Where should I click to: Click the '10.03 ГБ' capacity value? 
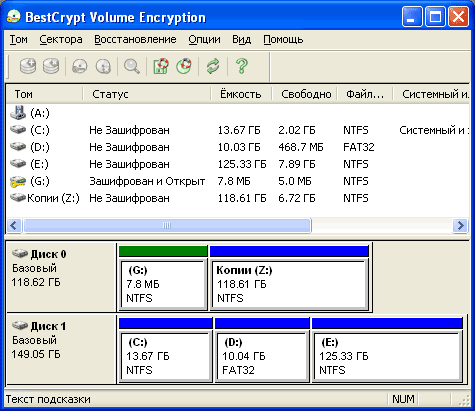[239, 147]
